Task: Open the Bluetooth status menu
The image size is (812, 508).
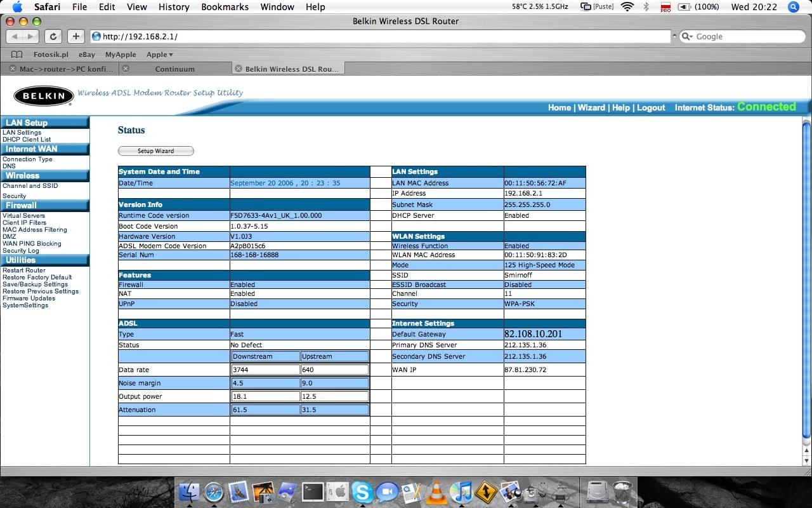Action: pos(646,7)
